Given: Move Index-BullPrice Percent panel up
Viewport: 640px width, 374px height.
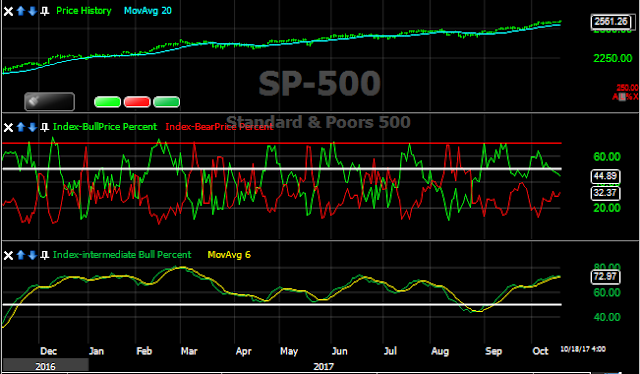Looking at the screenshot, I should click(x=21, y=127).
